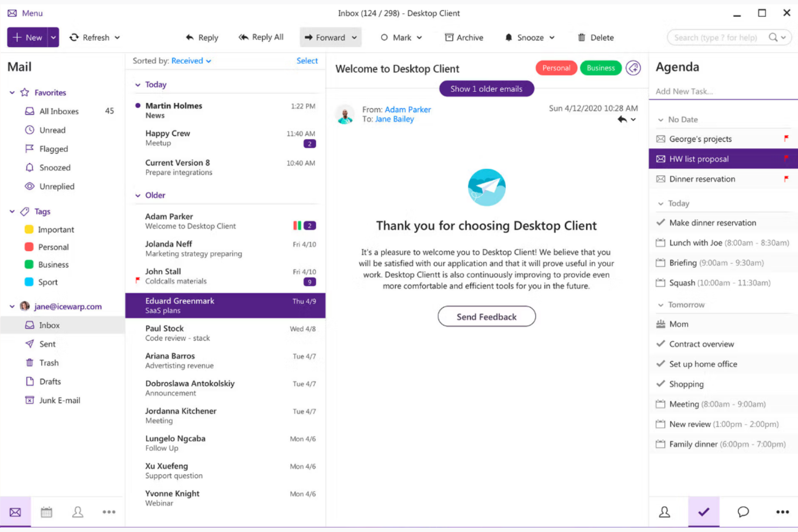
Task: Click the Archive toolbar button
Action: pyautogui.click(x=464, y=37)
